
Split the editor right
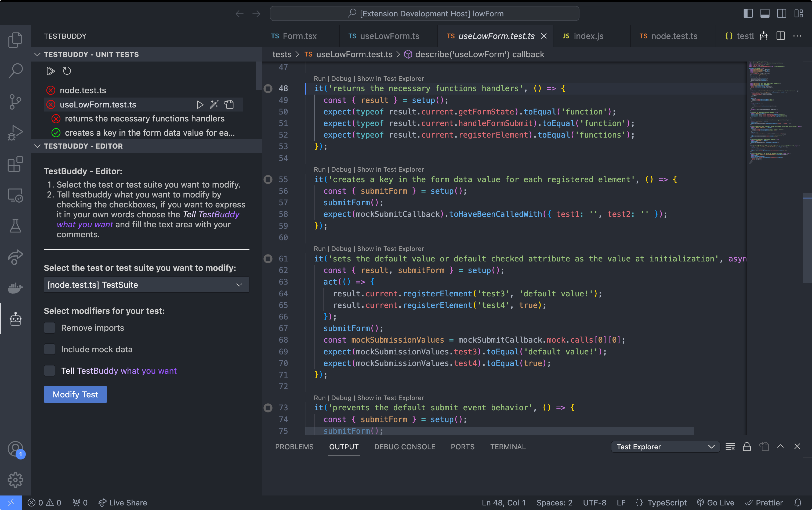[781, 36]
